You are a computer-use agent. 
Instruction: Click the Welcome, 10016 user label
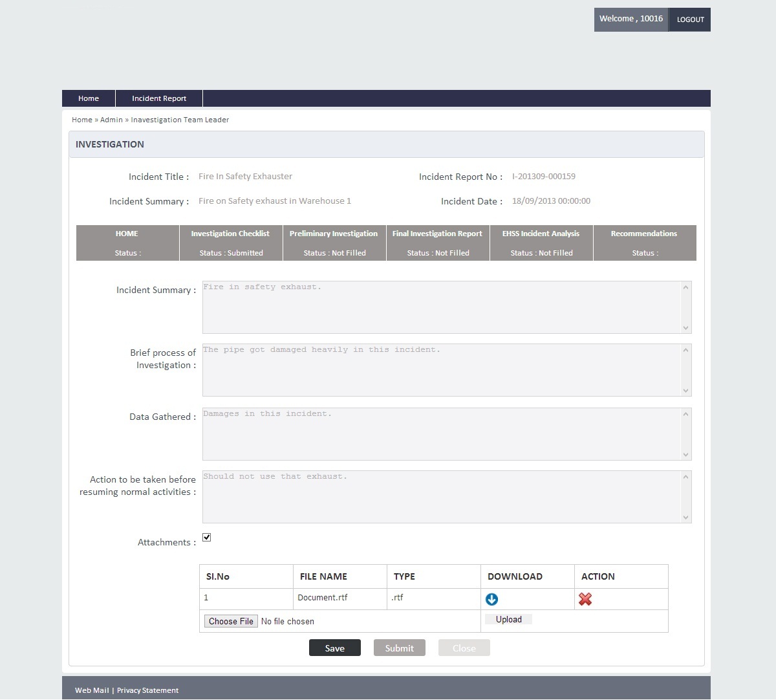631,19
